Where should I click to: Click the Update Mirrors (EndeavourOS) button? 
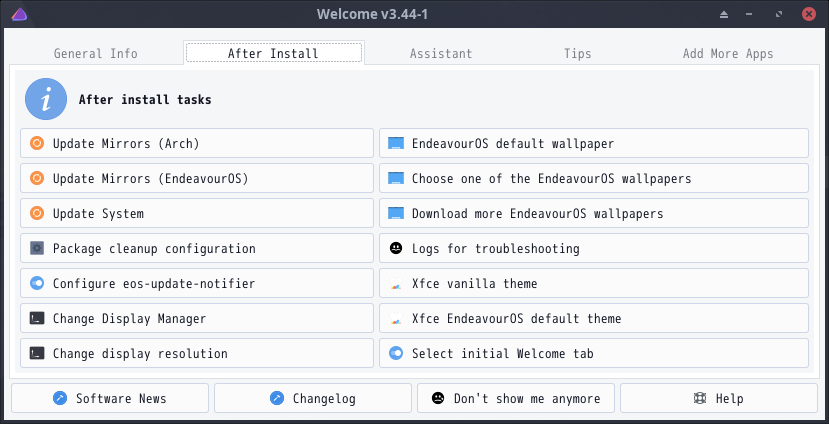pyautogui.click(x=197, y=178)
